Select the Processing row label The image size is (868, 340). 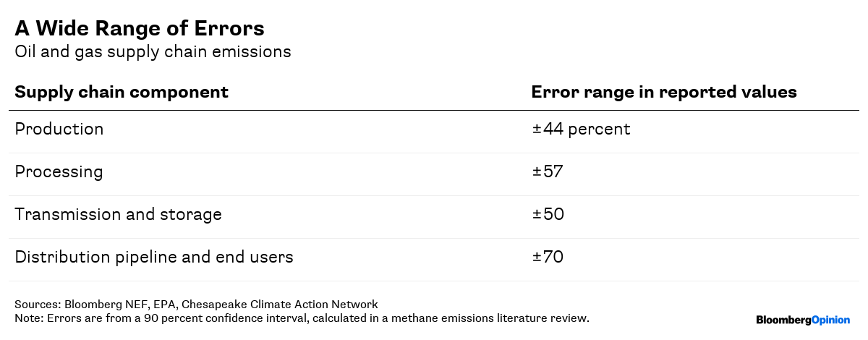point(59,172)
